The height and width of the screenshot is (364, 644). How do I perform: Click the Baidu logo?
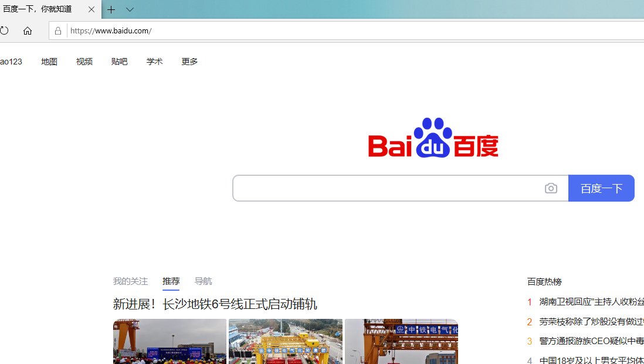pos(433,138)
